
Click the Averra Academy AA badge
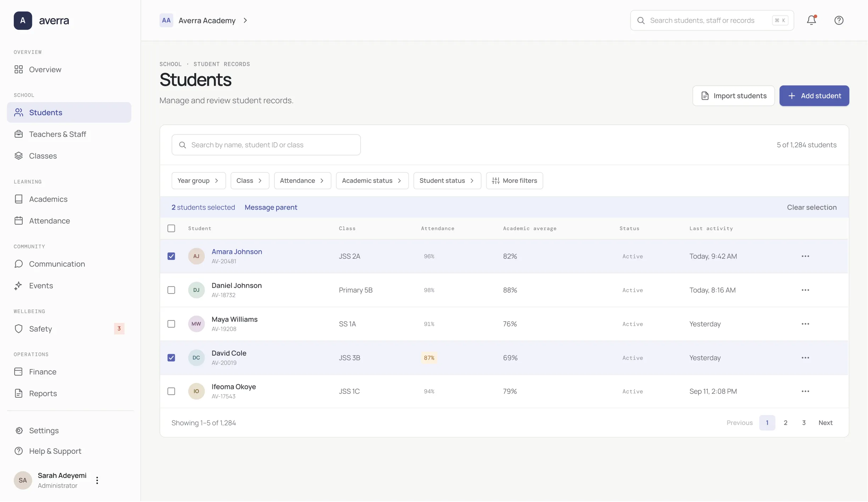point(166,20)
